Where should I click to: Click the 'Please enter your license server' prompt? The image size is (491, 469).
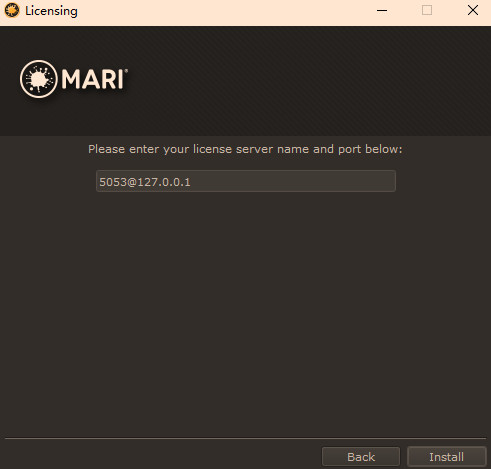click(x=245, y=149)
